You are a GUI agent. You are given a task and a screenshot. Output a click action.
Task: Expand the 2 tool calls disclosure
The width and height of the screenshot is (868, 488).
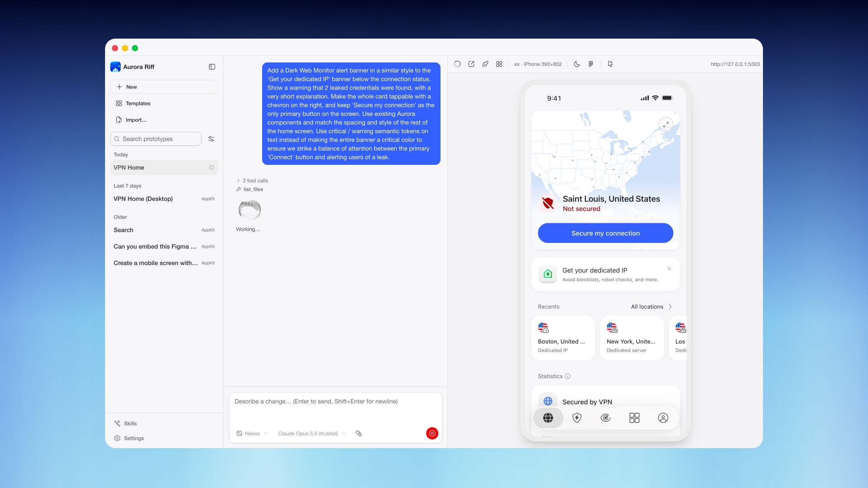(252, 180)
